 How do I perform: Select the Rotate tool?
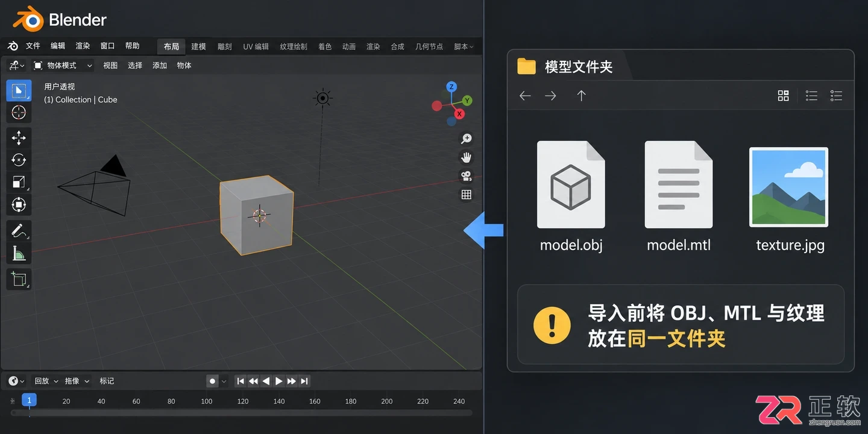click(19, 160)
